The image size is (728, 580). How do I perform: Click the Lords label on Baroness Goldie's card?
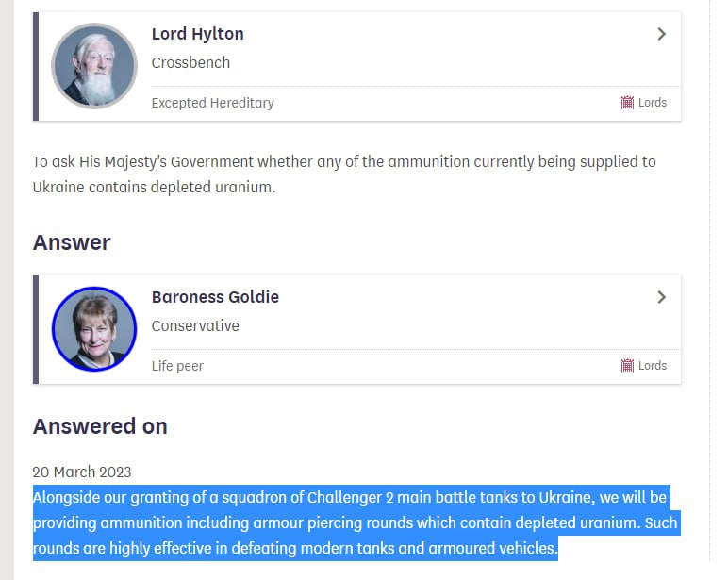[x=653, y=366]
